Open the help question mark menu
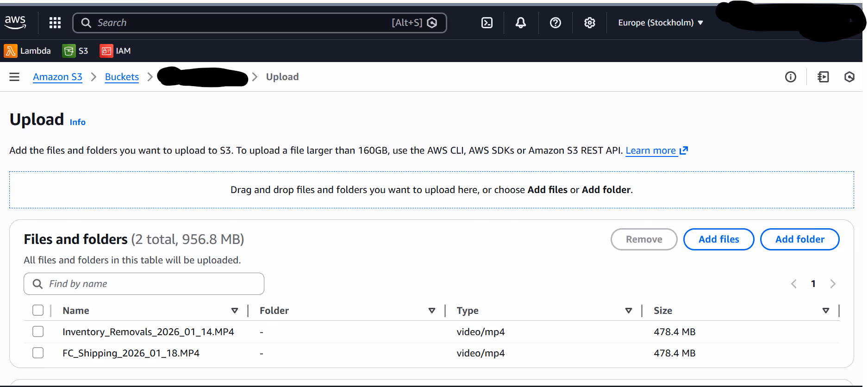868x387 pixels. point(556,23)
